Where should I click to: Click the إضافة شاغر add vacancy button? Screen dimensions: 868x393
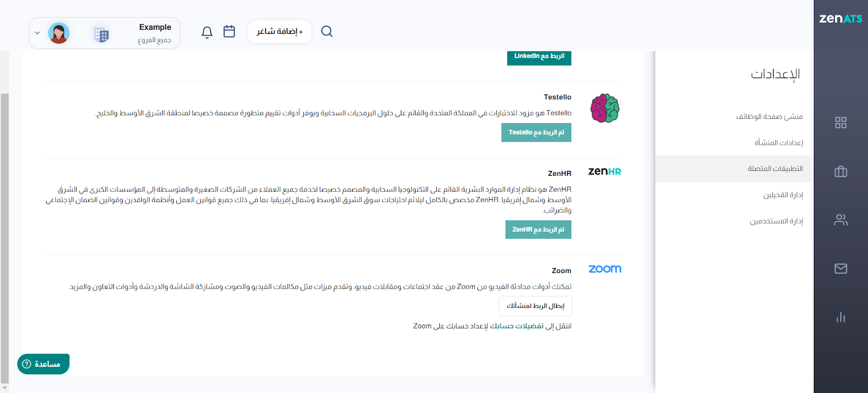[x=279, y=31]
